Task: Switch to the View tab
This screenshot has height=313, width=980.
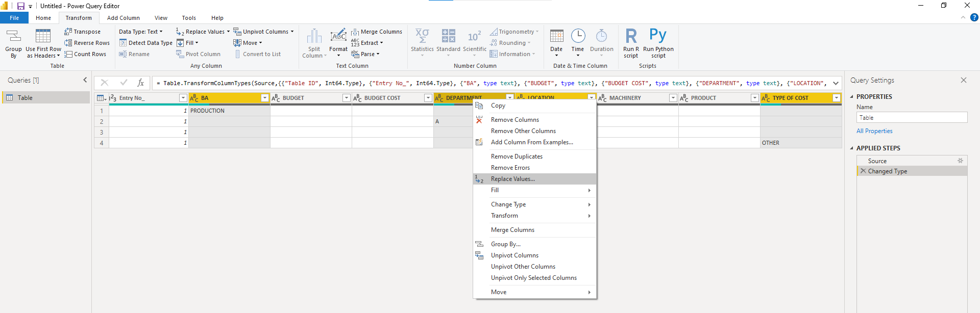Action: [161, 18]
